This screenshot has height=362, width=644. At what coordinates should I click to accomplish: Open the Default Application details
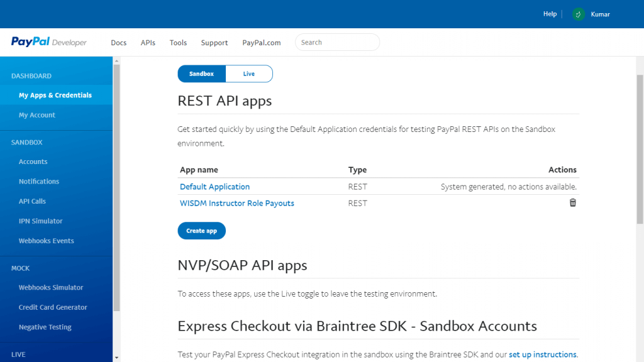214,186
